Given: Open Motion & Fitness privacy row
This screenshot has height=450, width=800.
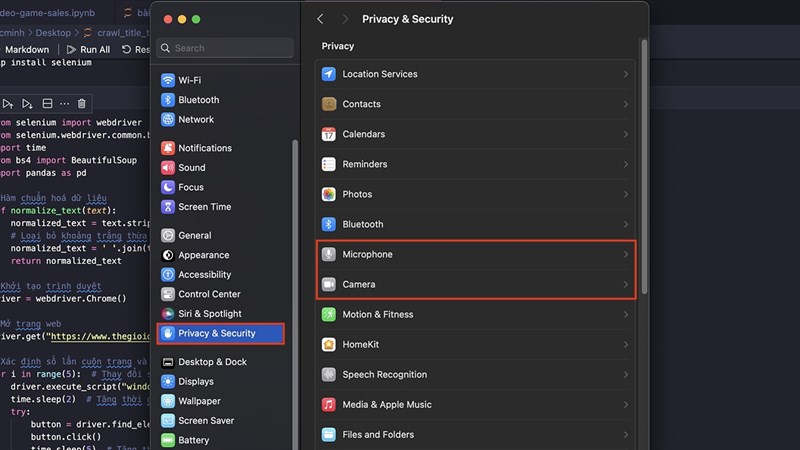Looking at the screenshot, I should 476,314.
